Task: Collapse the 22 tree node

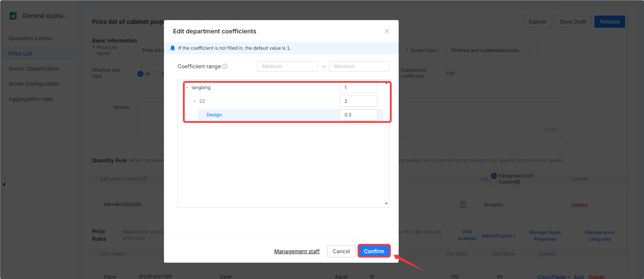Action: click(x=195, y=101)
